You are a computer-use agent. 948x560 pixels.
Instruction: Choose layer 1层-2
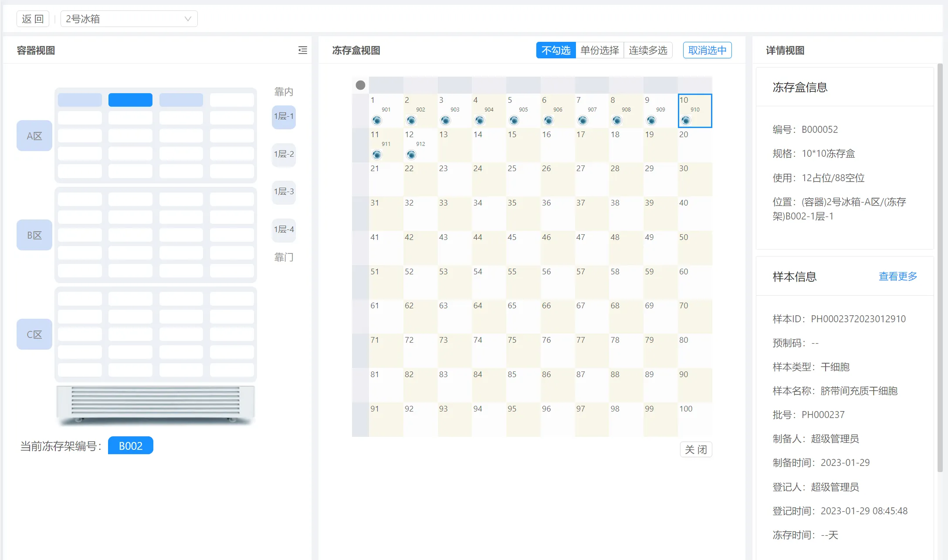click(x=284, y=154)
